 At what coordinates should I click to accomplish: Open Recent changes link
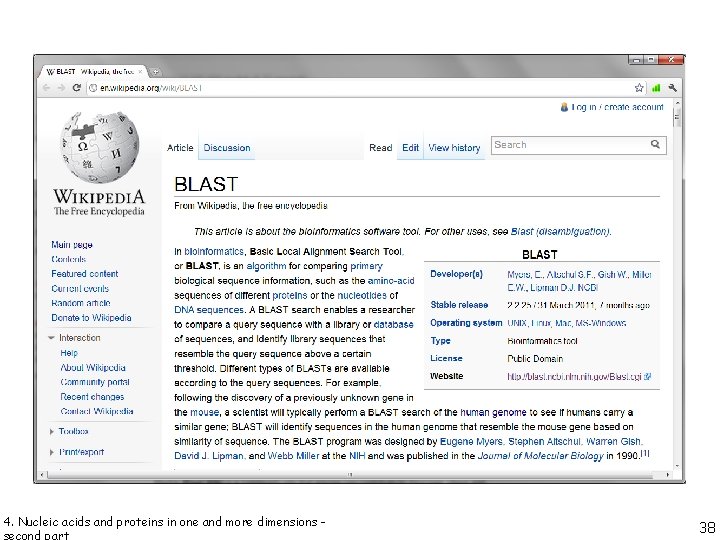[92, 397]
